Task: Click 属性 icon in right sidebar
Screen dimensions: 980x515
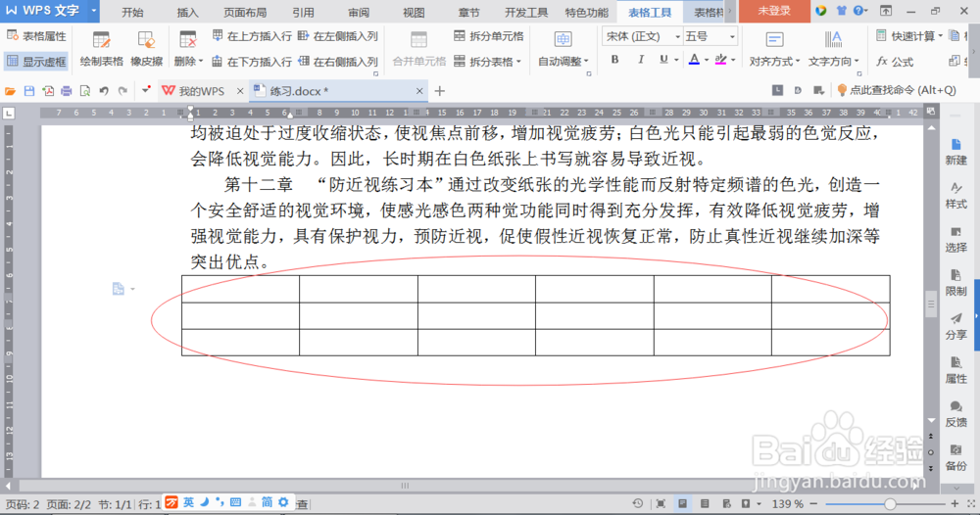Action: 955,369
